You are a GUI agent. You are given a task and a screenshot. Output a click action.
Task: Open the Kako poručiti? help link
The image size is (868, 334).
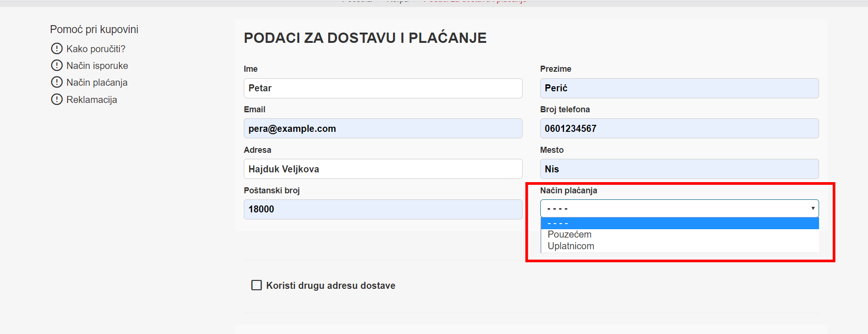pos(96,49)
